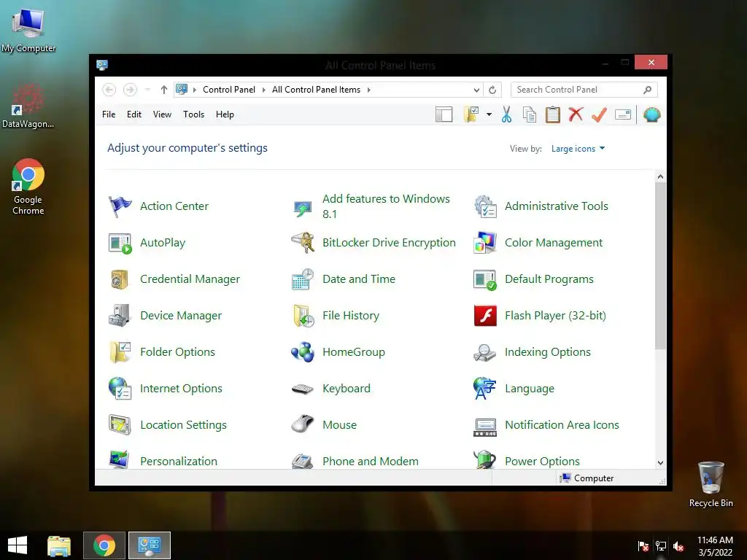The image size is (747, 560).
Task: Click the scrollbar down arrow
Action: click(659, 463)
